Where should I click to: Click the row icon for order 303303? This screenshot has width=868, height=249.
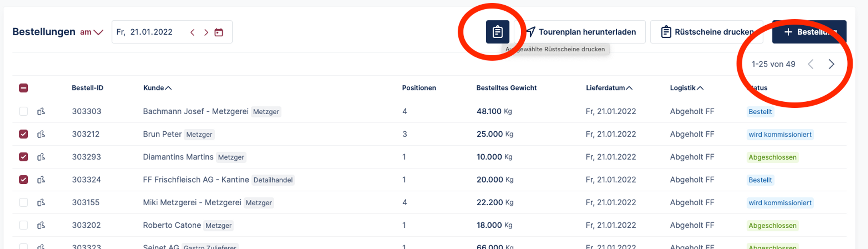(41, 112)
